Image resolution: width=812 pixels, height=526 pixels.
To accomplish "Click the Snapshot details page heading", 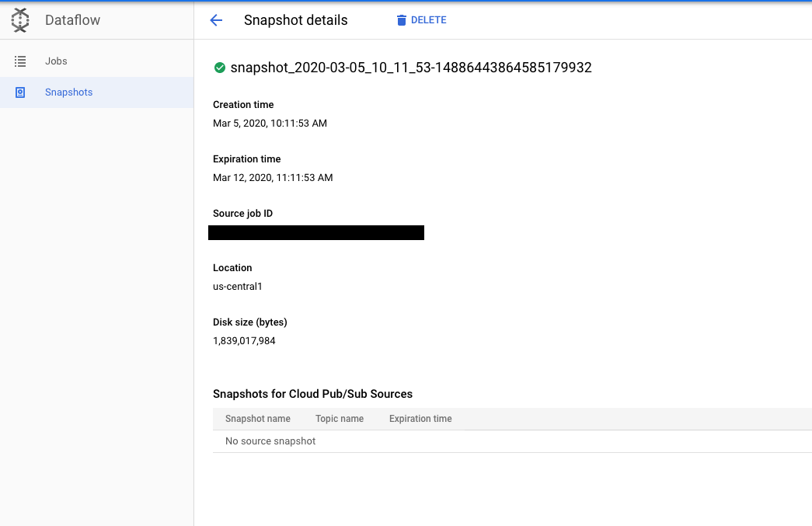I will pyautogui.click(x=295, y=20).
